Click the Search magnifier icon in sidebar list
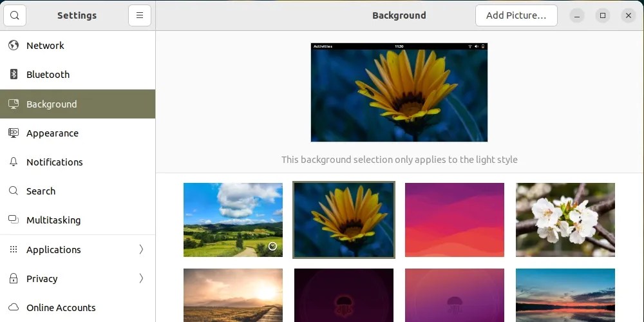This screenshot has height=322, width=644. pos(14,191)
